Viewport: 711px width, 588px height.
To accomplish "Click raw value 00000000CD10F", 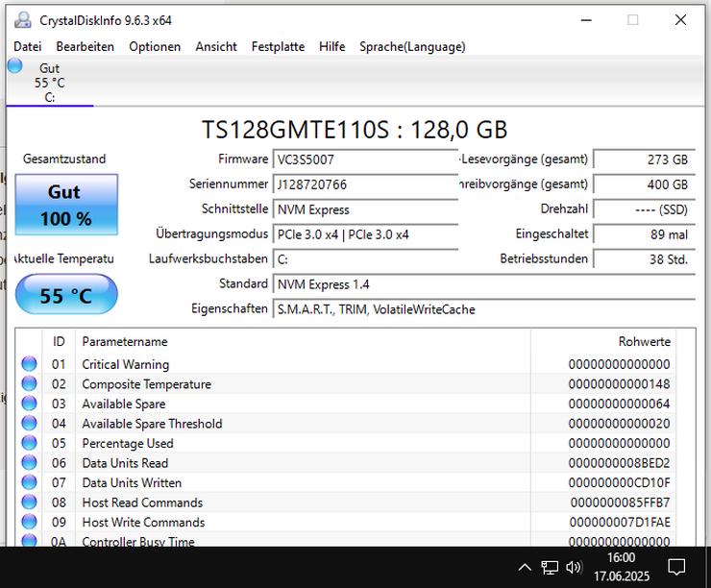I will click(x=620, y=482).
